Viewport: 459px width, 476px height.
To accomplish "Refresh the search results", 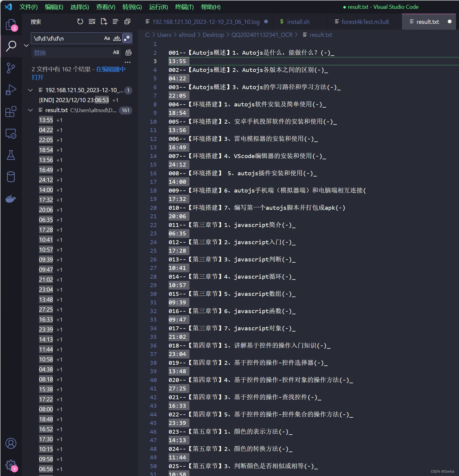I will [80, 21].
